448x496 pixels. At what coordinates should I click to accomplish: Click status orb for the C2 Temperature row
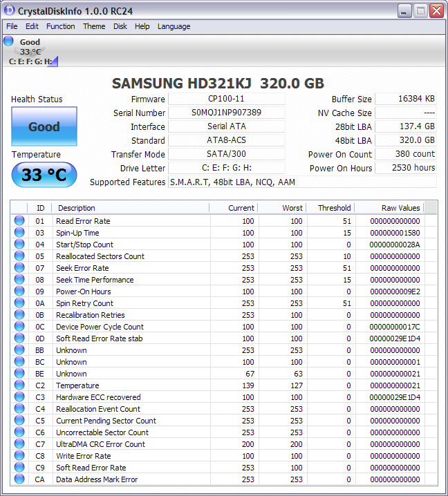(19, 385)
